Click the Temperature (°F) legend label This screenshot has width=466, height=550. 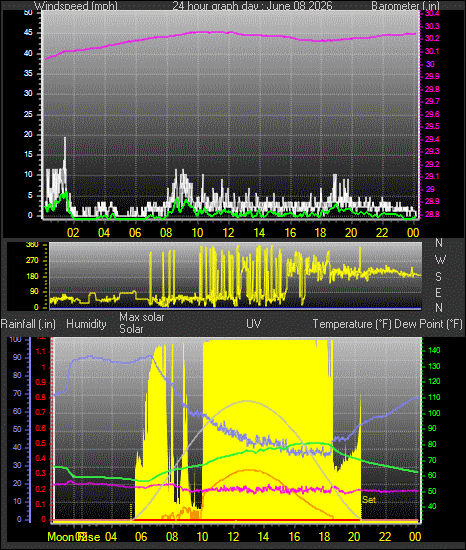(x=352, y=324)
